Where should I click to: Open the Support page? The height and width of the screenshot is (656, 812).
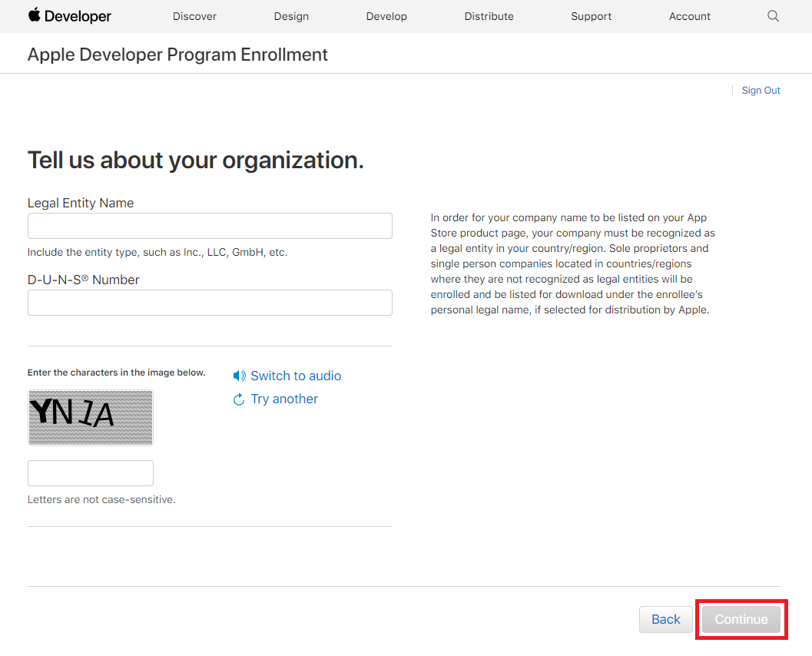(x=591, y=17)
